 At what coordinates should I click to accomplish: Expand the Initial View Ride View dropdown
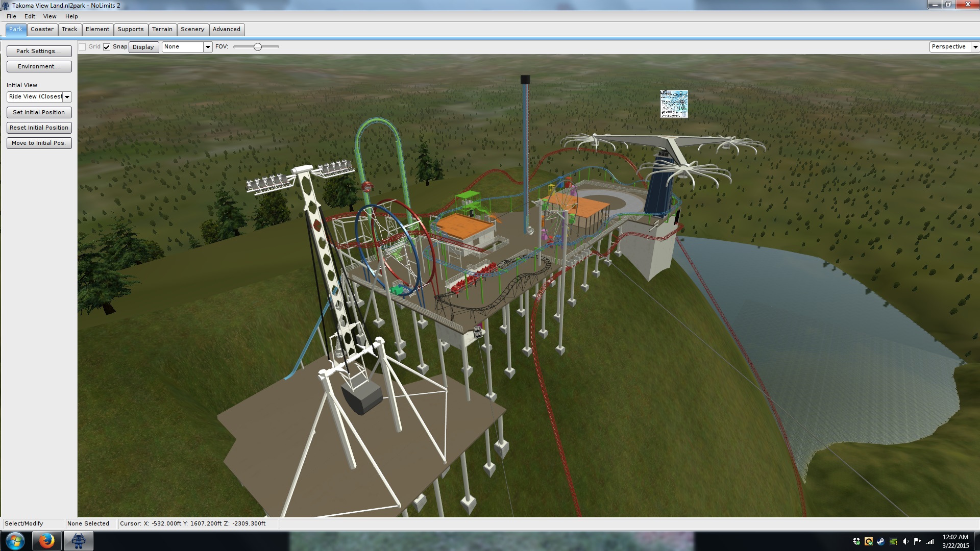point(67,97)
